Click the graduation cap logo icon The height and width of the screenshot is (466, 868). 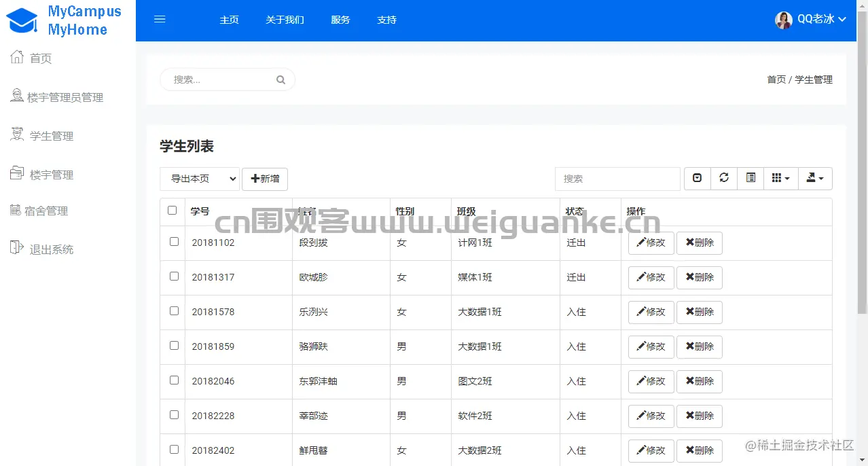pyautogui.click(x=22, y=21)
